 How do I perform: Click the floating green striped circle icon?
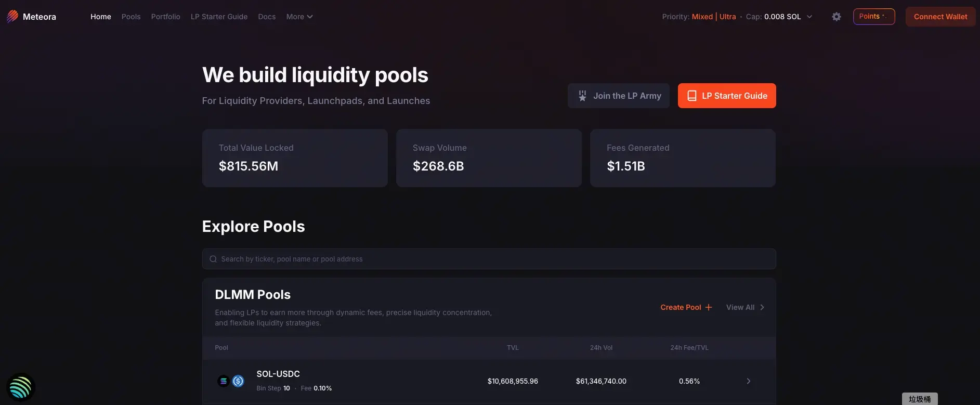coord(21,387)
